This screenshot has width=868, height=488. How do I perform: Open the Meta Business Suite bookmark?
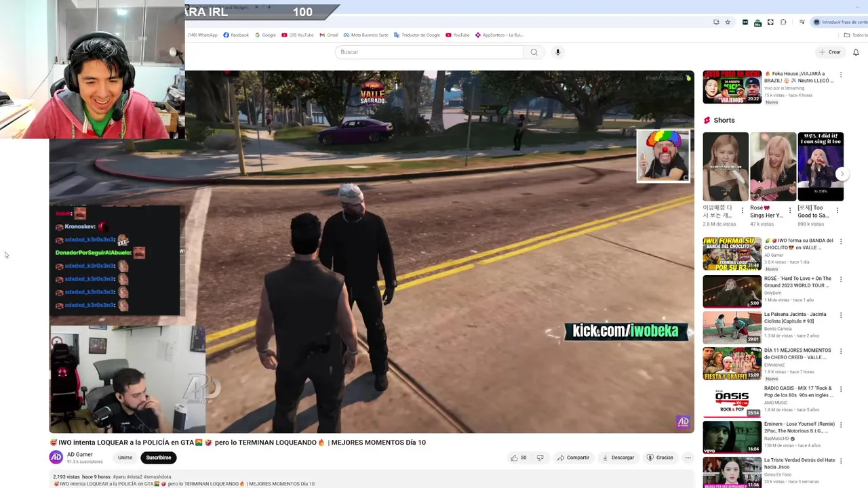(x=366, y=35)
